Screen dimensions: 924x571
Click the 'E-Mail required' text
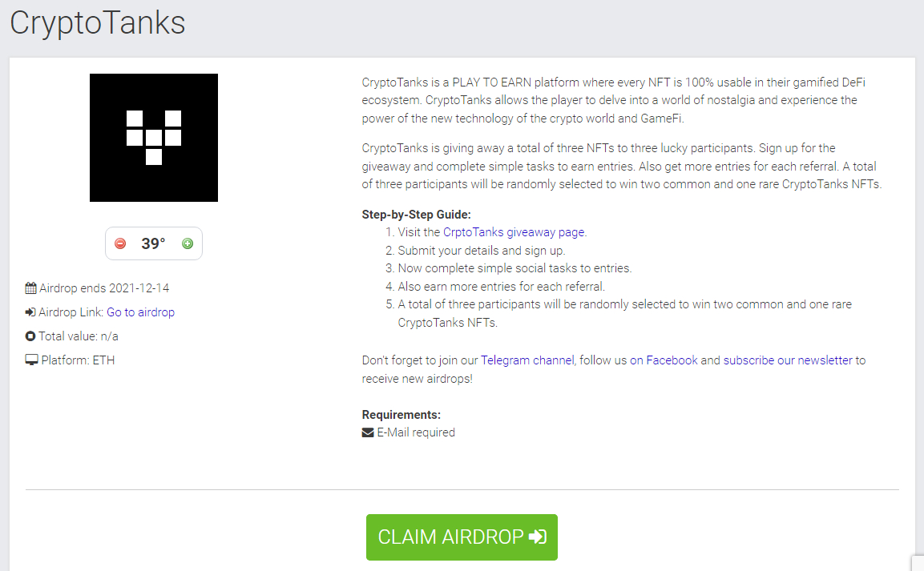[416, 432]
